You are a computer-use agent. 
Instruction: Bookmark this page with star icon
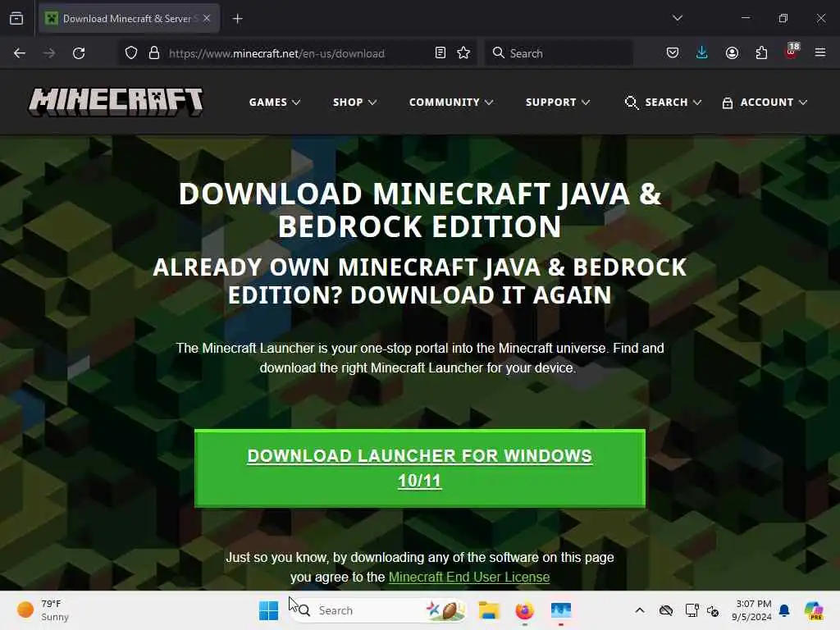(x=463, y=52)
